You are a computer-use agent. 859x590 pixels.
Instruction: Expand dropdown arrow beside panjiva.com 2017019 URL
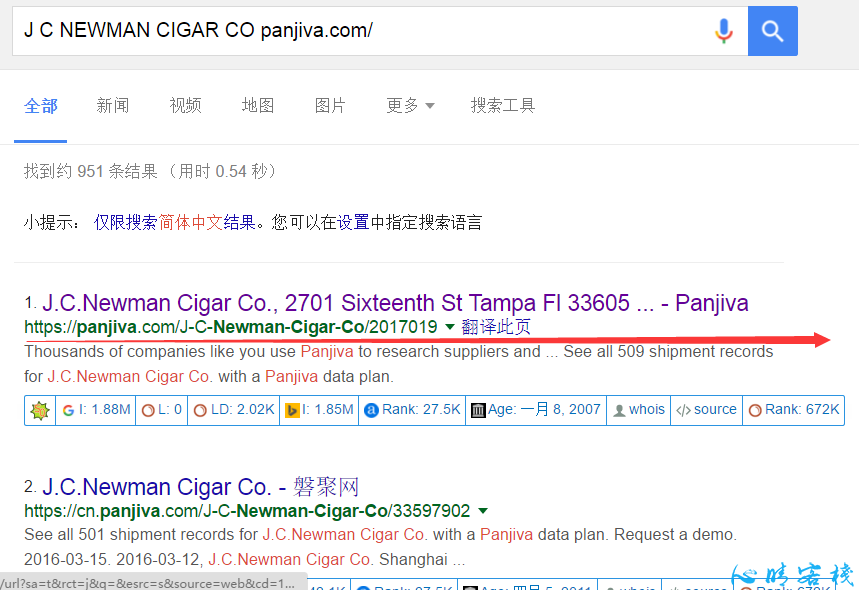coord(450,327)
